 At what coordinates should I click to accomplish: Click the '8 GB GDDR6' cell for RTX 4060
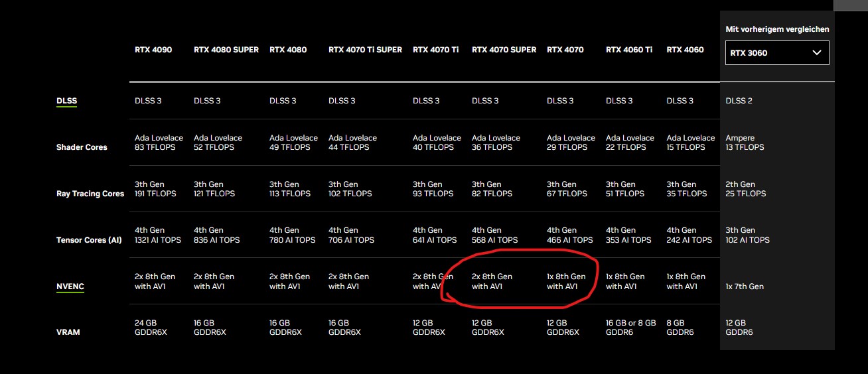coord(680,328)
